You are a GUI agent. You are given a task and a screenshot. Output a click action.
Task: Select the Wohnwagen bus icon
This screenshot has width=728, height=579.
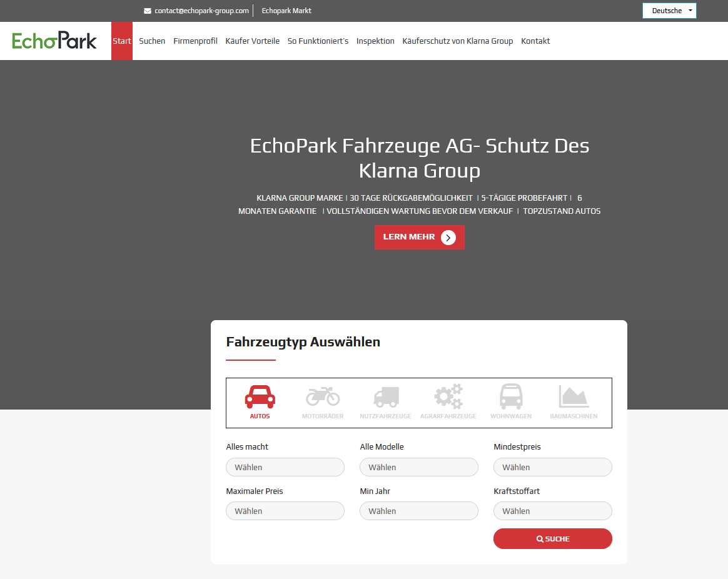coord(511,396)
